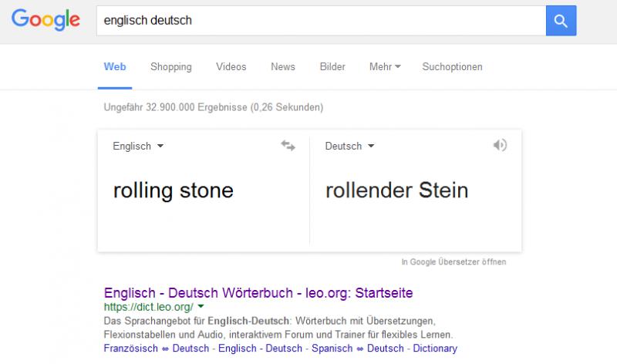
Task: Expand the Mehr menu
Action: pyautogui.click(x=385, y=66)
